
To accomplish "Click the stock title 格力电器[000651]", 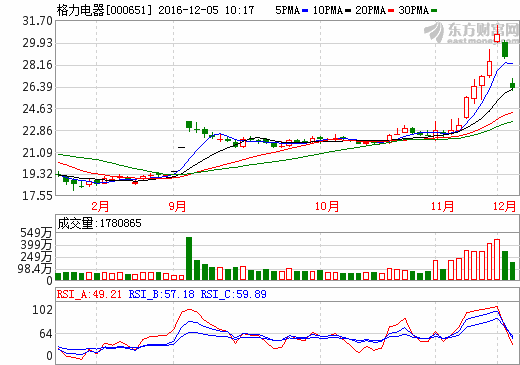I will click(104, 10).
